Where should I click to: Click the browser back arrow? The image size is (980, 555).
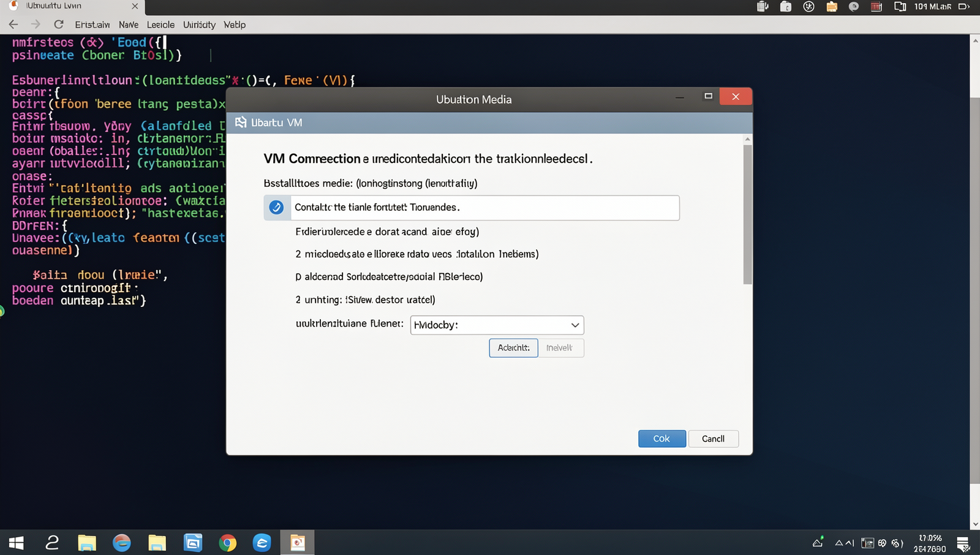tap(13, 25)
